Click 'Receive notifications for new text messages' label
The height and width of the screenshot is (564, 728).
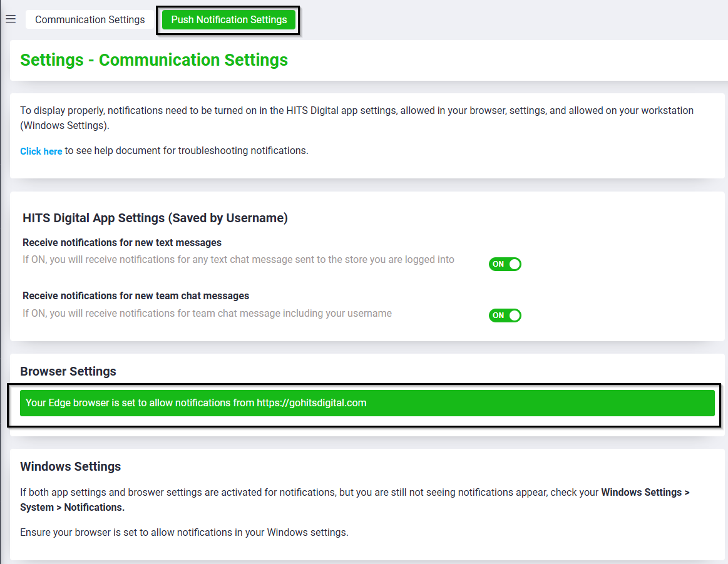122,242
